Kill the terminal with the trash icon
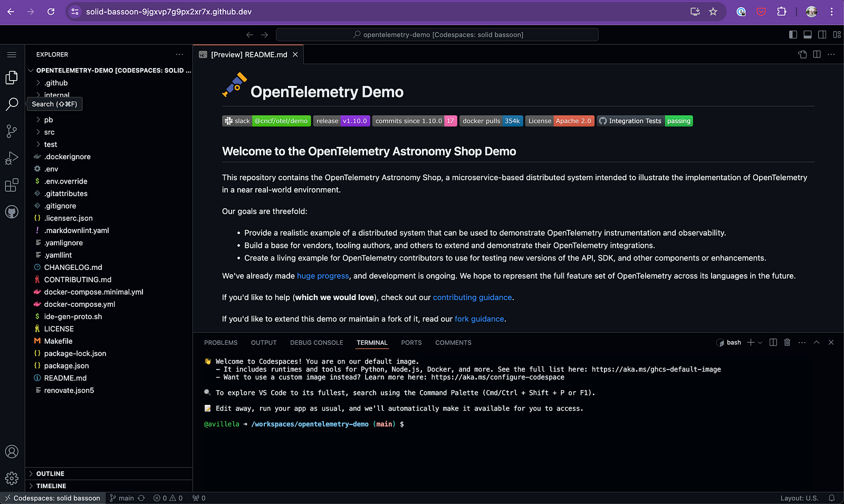Screen dimensions: 844x504 pyautogui.click(x=788, y=342)
